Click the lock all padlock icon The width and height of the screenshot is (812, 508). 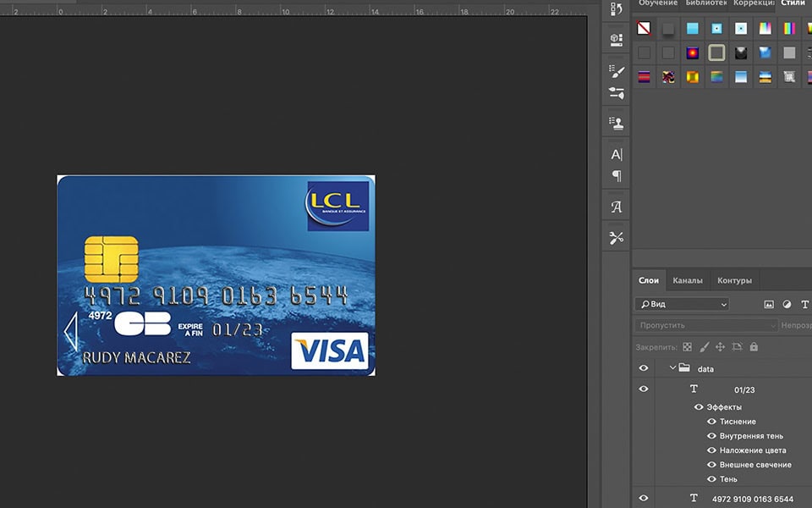click(x=754, y=346)
